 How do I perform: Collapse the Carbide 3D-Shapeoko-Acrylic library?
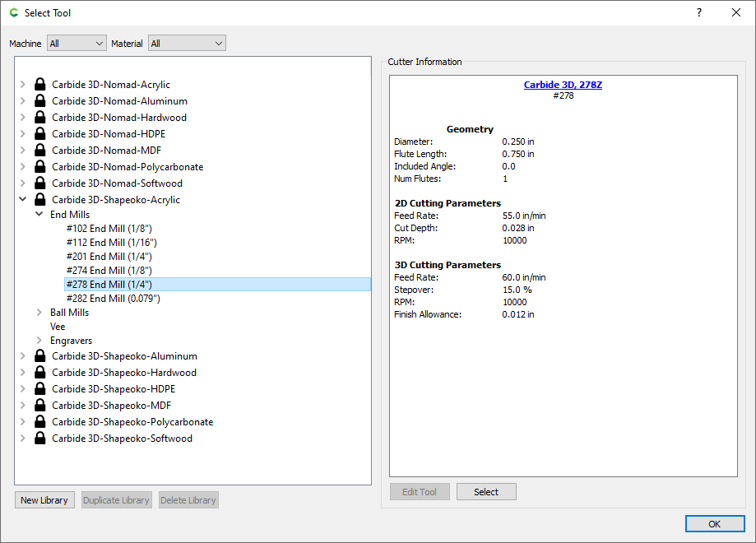click(23, 198)
